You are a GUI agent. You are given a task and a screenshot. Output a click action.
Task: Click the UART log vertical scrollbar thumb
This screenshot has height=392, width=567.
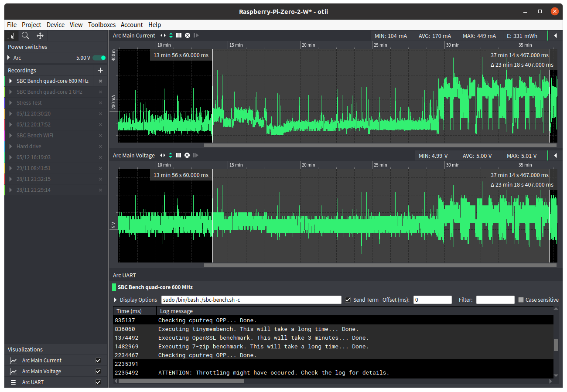(x=556, y=345)
